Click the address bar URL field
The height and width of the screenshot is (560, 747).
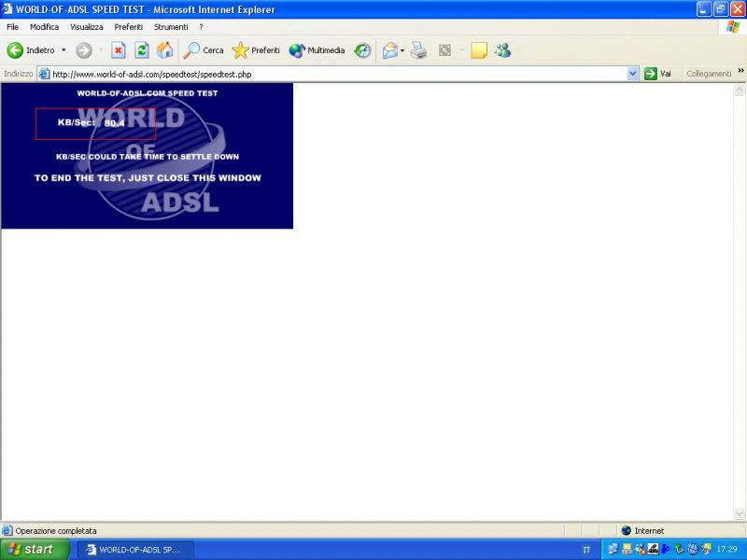[338, 74]
